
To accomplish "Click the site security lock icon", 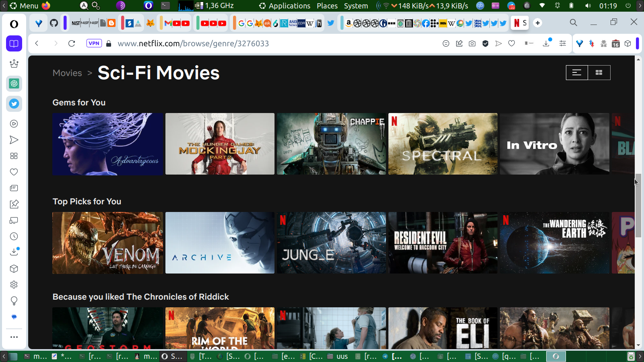I will point(108,43).
